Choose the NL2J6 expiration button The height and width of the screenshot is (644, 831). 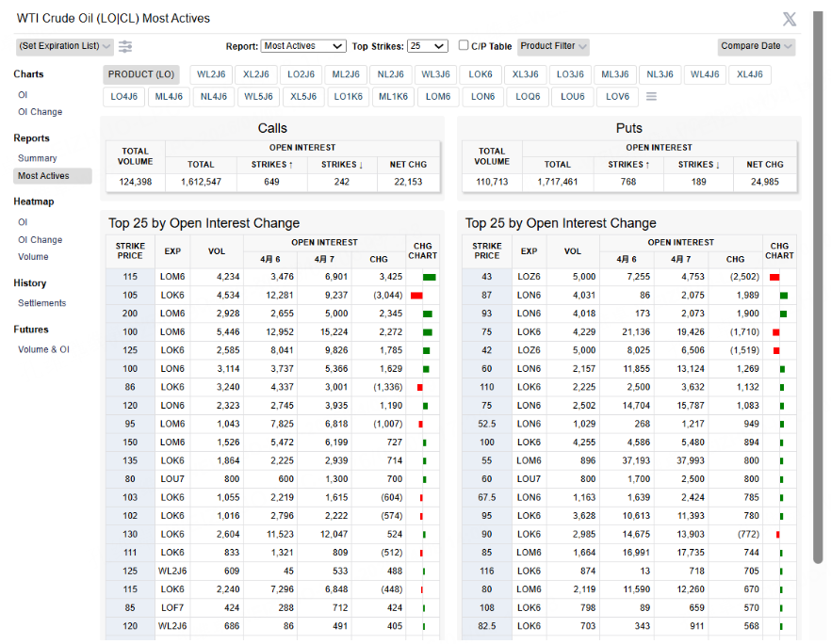(391, 74)
